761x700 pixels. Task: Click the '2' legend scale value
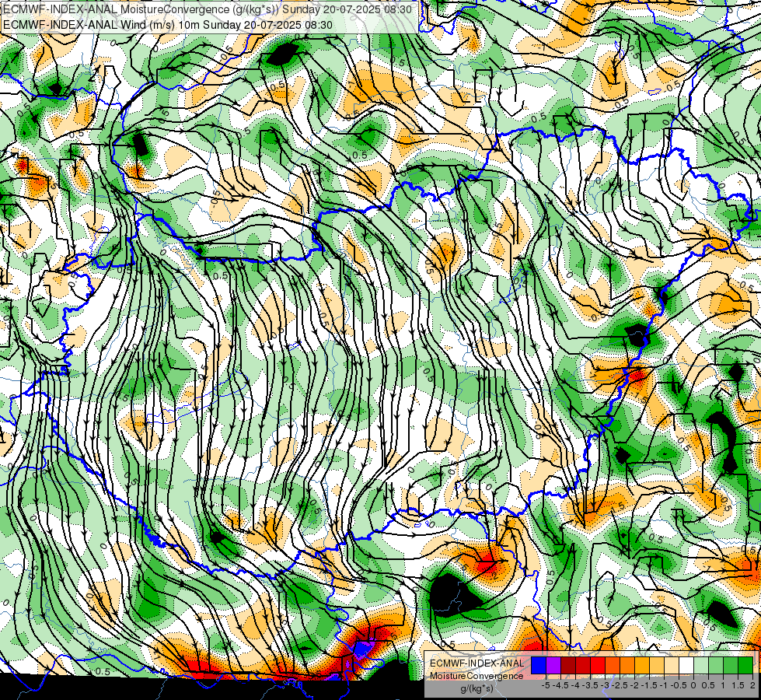(752, 685)
